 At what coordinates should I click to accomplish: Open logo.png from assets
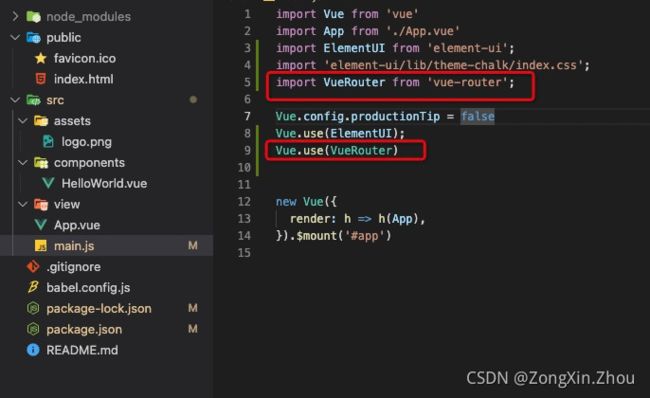[87, 142]
